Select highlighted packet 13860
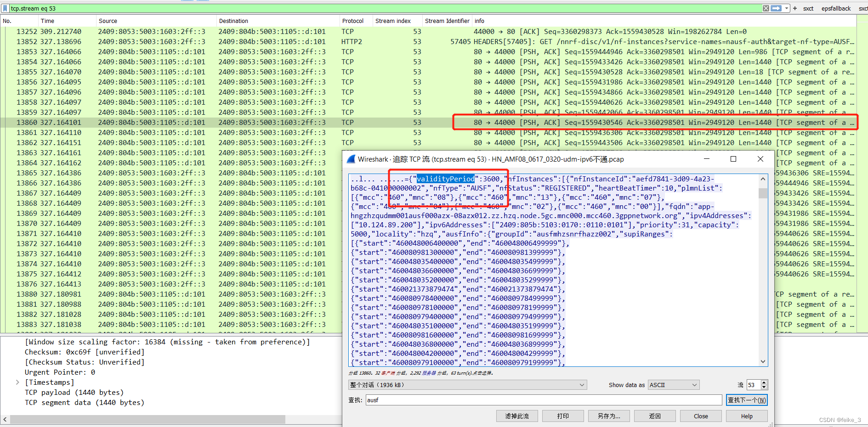Screen dimensions: 868x427 pos(428,123)
